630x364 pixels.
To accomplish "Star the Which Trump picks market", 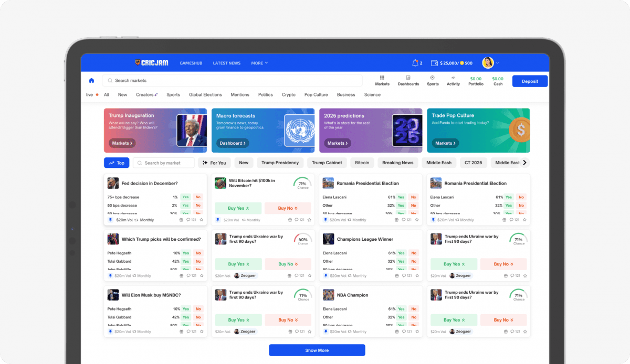I will click(x=202, y=275).
